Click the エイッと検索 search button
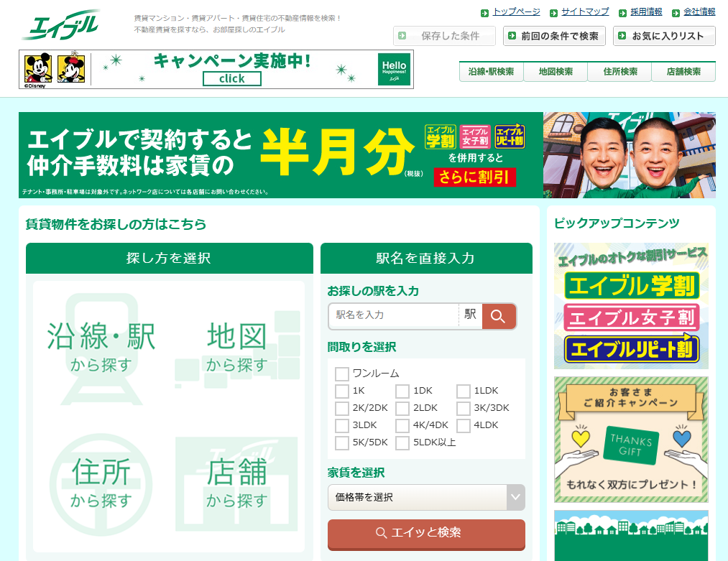Screen dimensions: 728x561 pos(426,534)
